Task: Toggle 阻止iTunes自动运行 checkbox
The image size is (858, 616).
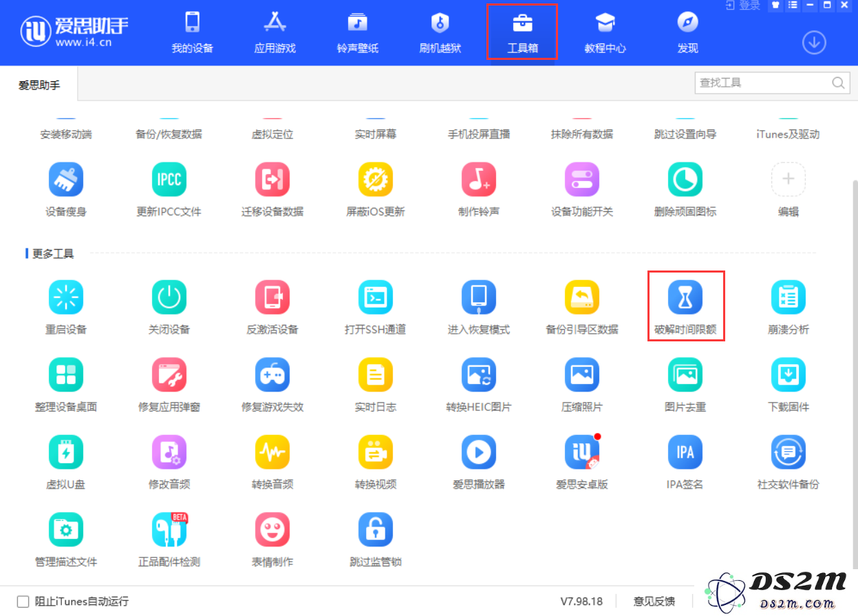Action: [x=23, y=601]
